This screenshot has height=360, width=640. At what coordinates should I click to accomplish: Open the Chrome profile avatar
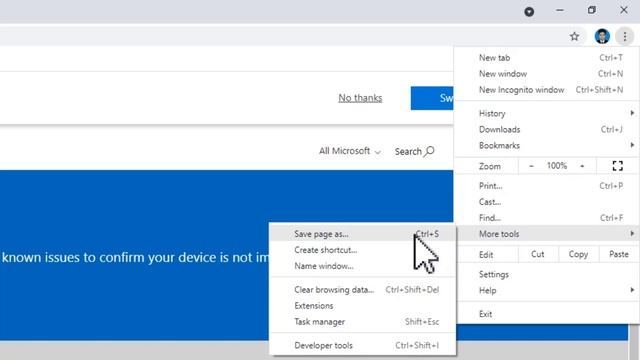tap(602, 36)
